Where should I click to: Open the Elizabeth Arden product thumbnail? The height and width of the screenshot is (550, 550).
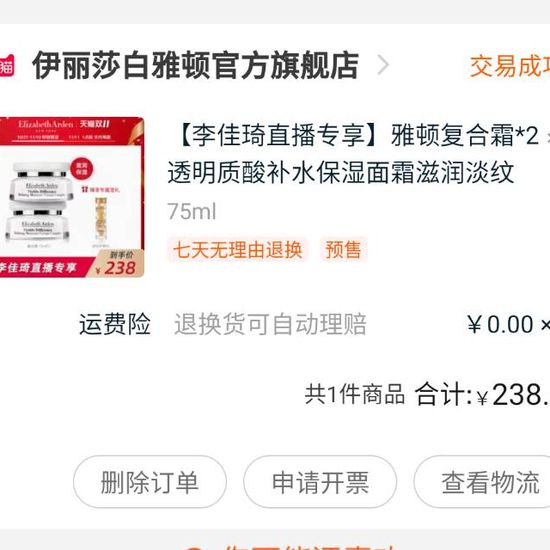(x=72, y=197)
